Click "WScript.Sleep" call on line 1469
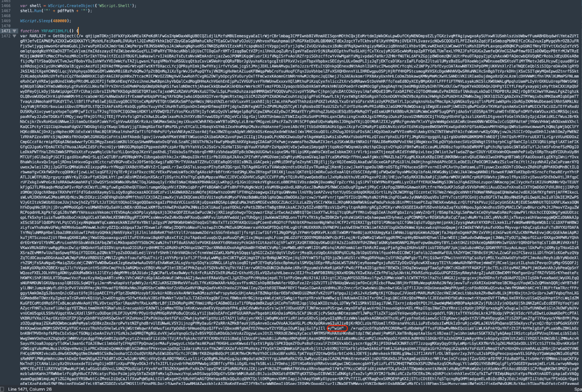 (35, 21)
